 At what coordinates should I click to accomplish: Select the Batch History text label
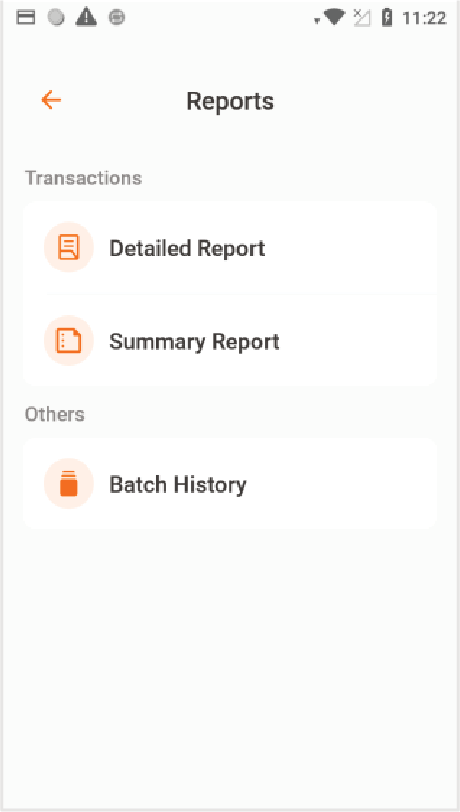[x=178, y=485]
